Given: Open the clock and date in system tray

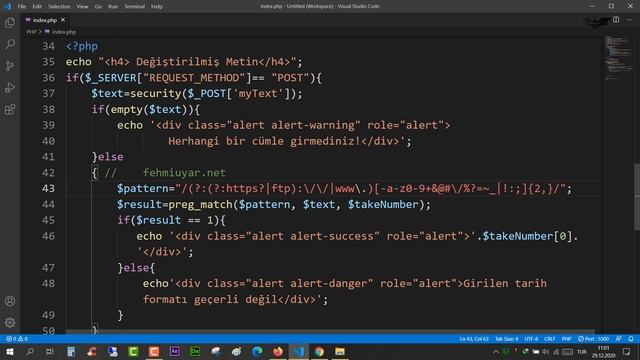Looking at the screenshot, I should 603,351.
